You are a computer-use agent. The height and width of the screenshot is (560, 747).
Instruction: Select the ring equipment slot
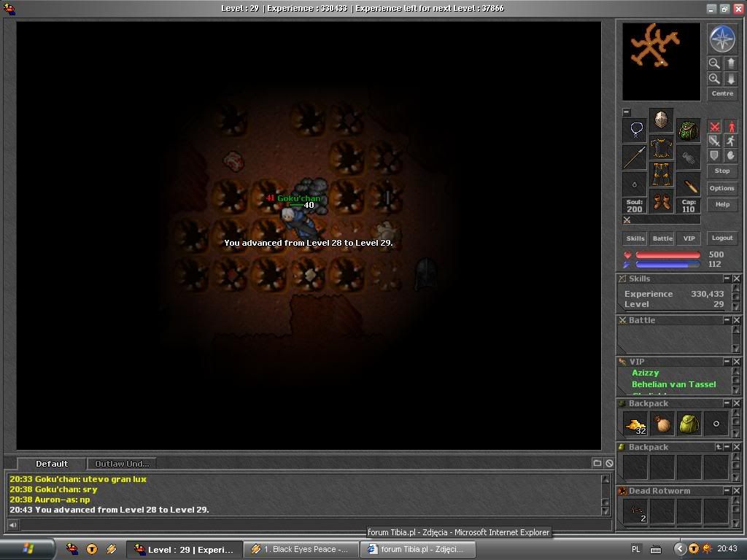point(635,184)
